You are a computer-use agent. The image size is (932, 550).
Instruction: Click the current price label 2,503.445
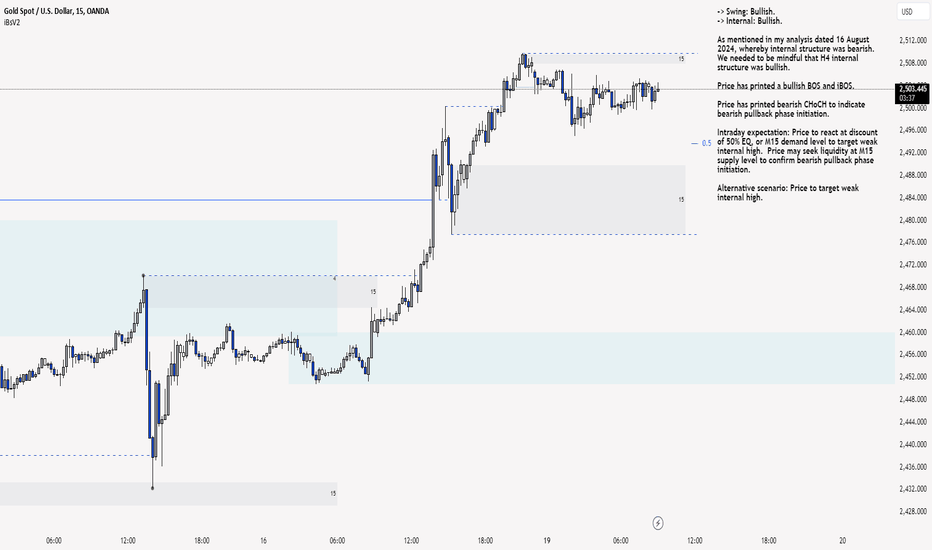(912, 89)
